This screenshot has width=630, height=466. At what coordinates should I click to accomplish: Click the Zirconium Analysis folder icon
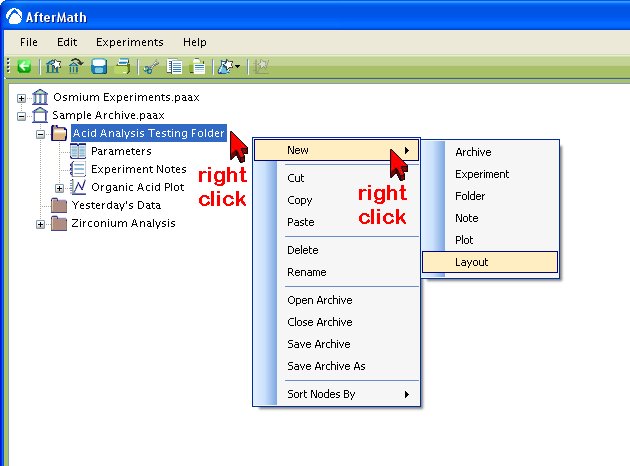click(x=59, y=223)
